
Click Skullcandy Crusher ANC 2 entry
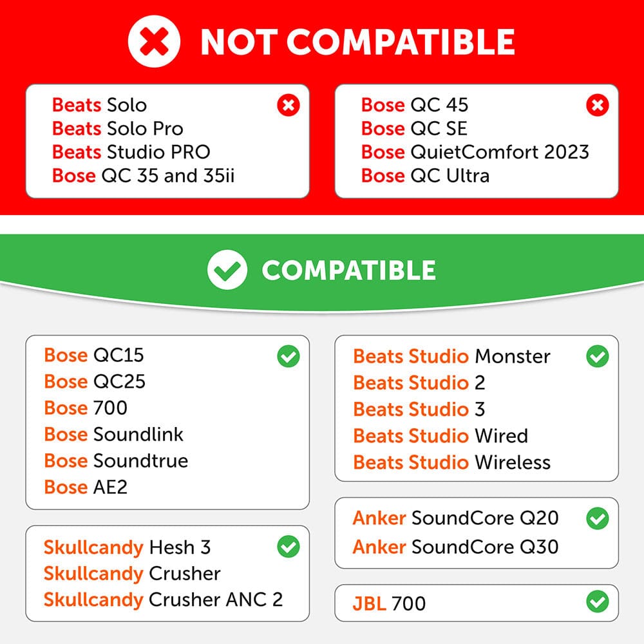(163, 600)
